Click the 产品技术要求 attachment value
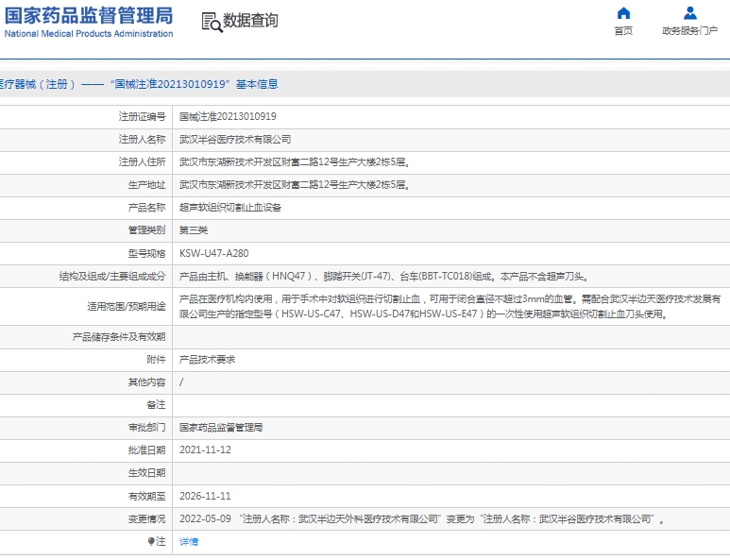Screen dimensions: 730x560 [x=207, y=360]
